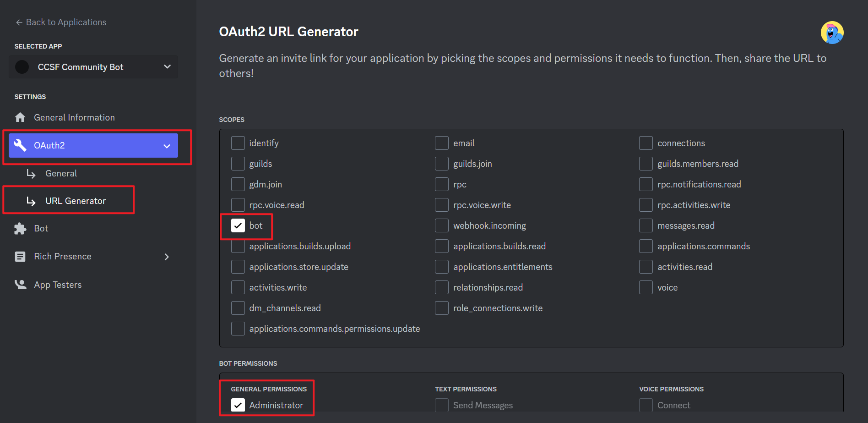
Task: Enable the applications.commands scope checkbox
Action: pos(646,246)
